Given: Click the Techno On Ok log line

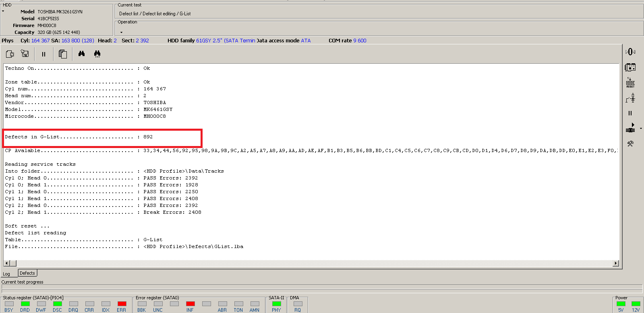Looking at the screenshot, I should pyautogui.click(x=77, y=69).
